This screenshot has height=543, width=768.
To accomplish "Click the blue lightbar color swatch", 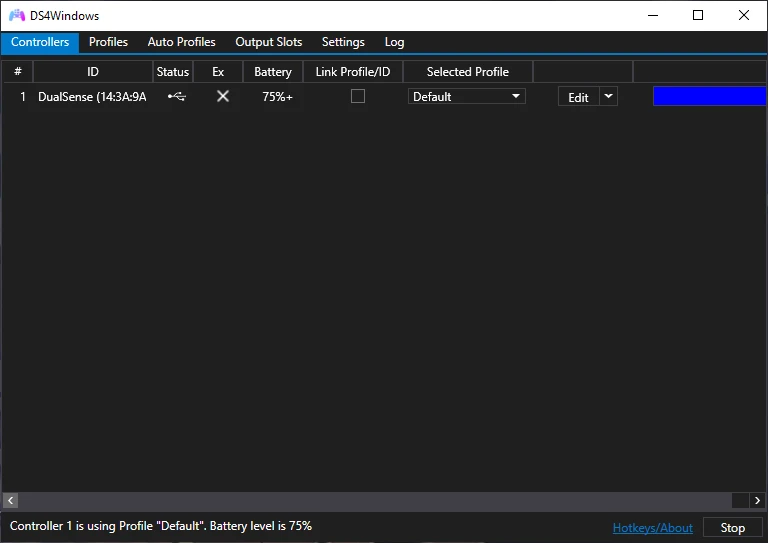I will (709, 97).
